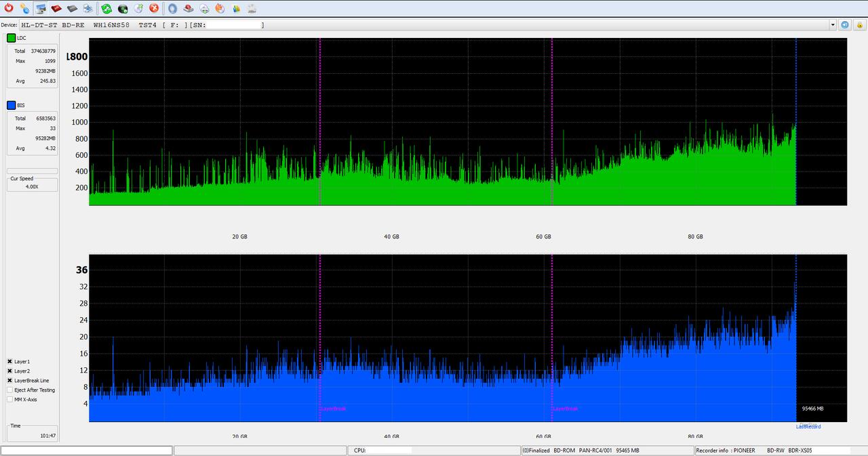Click the LDC Total value 374638779
868x456 pixels.
[43, 51]
